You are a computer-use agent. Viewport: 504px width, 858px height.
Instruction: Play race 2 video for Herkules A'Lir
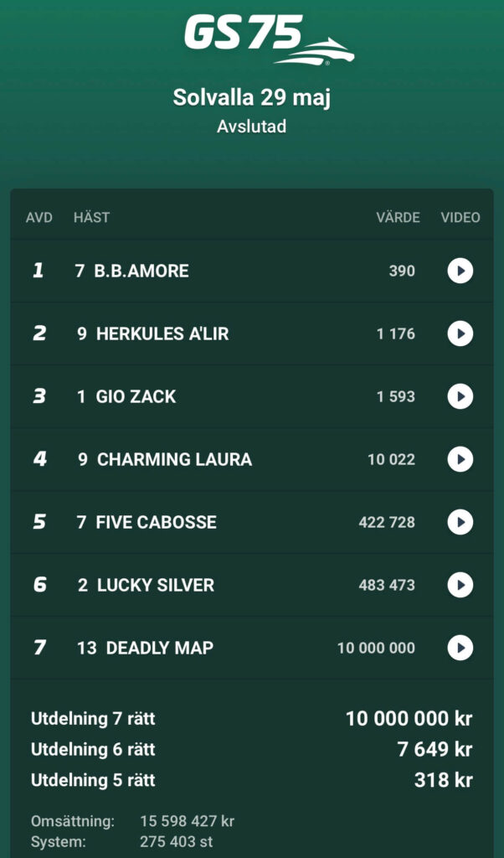point(460,333)
